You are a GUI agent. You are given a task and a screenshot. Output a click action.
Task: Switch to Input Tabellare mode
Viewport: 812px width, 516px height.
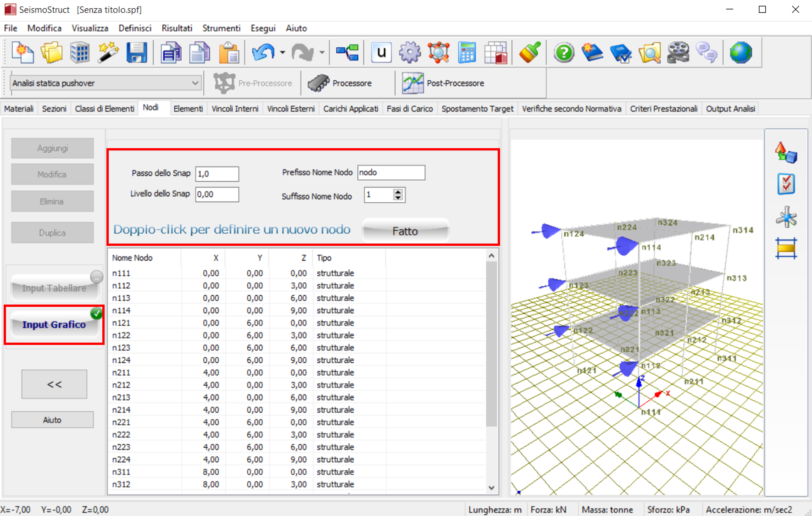(x=54, y=288)
